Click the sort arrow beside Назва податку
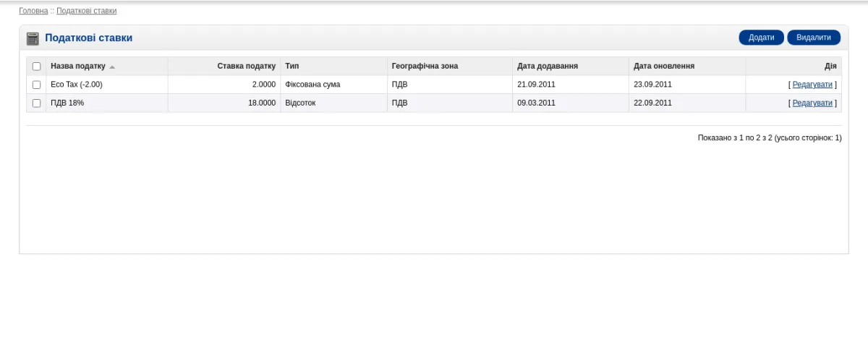Viewport: 868px width, 345px height. coord(112,67)
